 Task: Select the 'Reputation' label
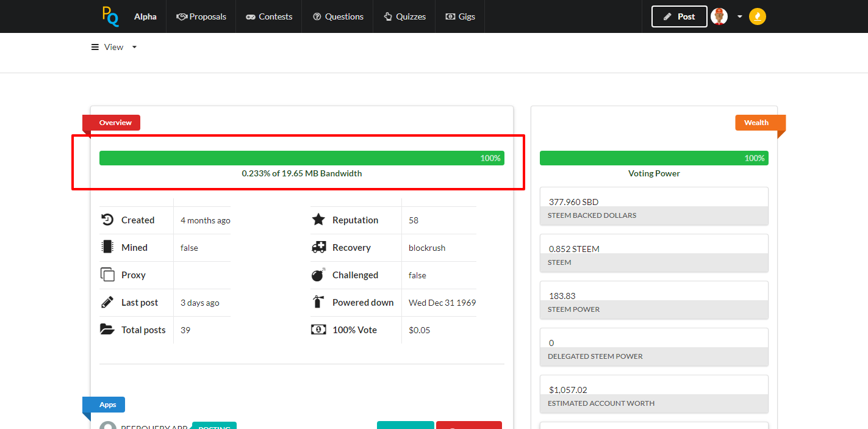[355, 220]
